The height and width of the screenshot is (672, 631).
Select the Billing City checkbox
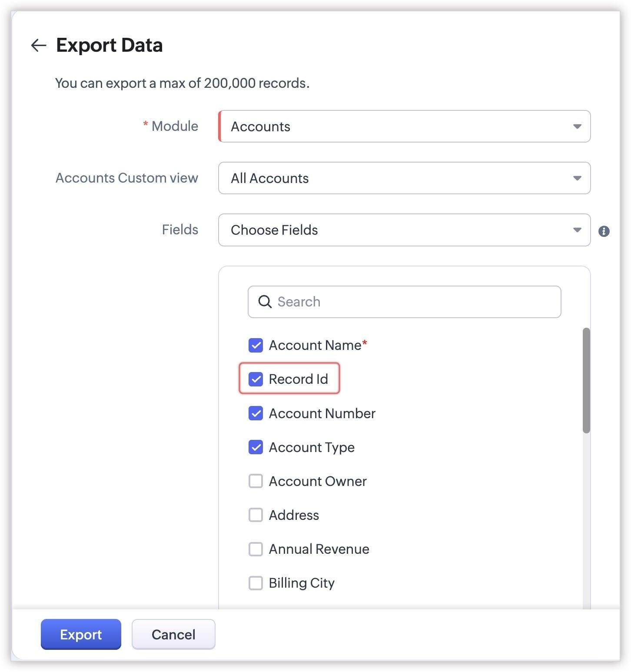[256, 583]
